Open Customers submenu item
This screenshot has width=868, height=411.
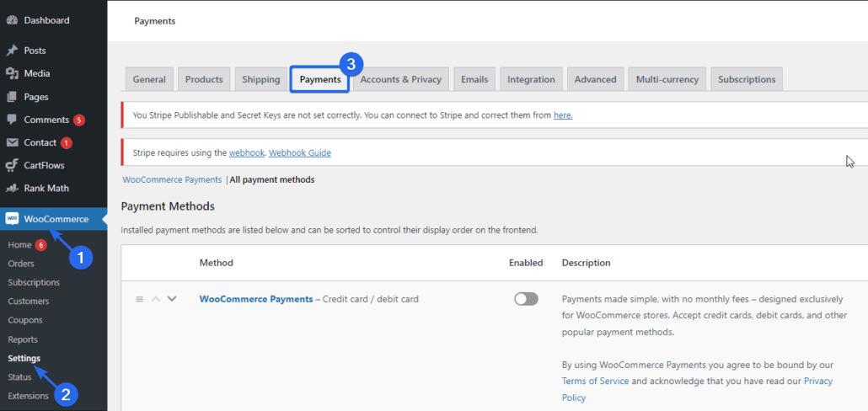click(29, 302)
